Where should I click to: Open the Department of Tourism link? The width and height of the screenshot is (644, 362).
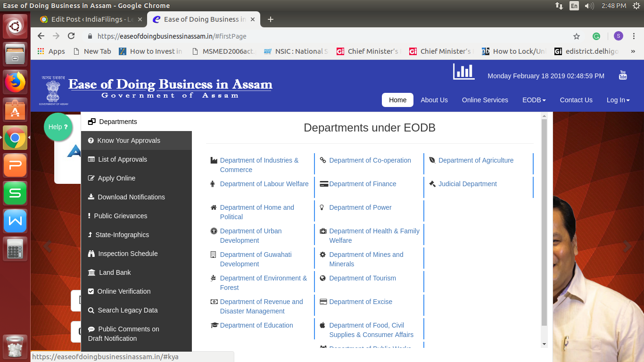pos(362,278)
